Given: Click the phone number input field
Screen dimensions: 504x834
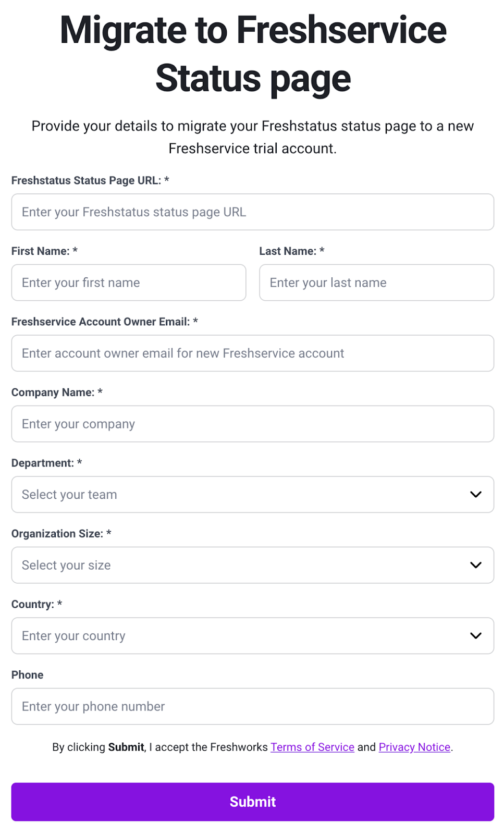Looking at the screenshot, I should (x=252, y=706).
